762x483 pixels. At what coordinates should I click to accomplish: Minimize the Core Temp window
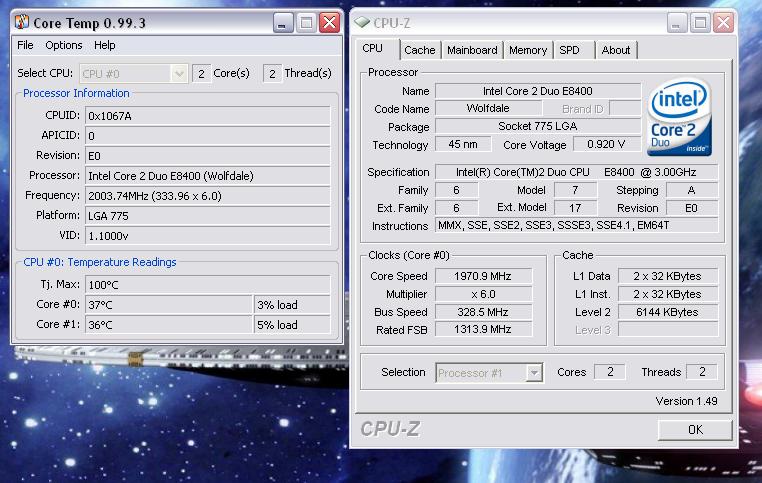[282, 22]
